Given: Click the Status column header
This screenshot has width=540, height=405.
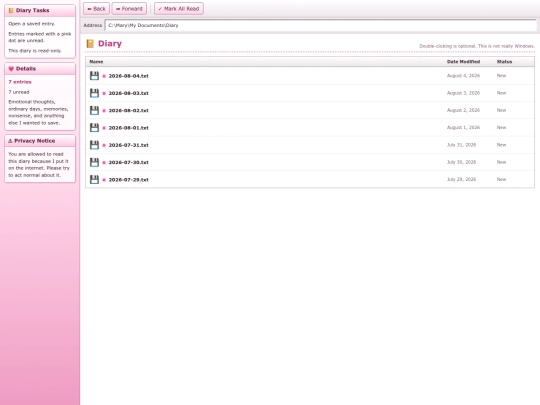Looking at the screenshot, I should 504,62.
